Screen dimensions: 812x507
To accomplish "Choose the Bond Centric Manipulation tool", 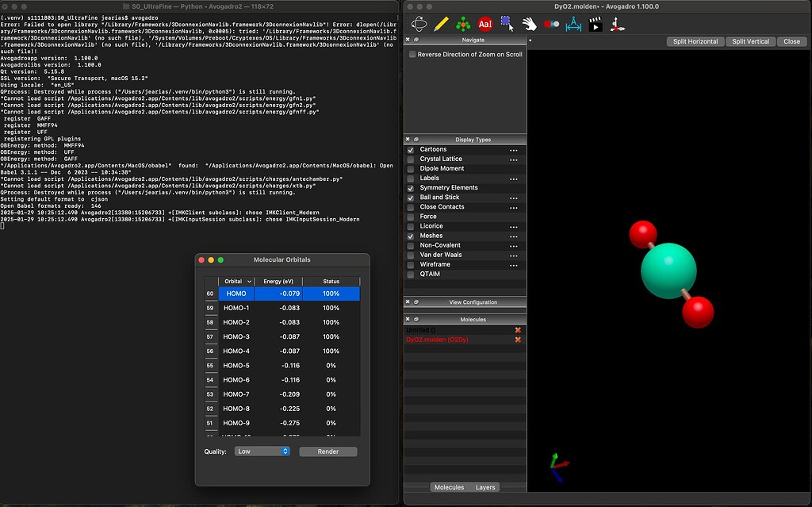I will pos(551,24).
